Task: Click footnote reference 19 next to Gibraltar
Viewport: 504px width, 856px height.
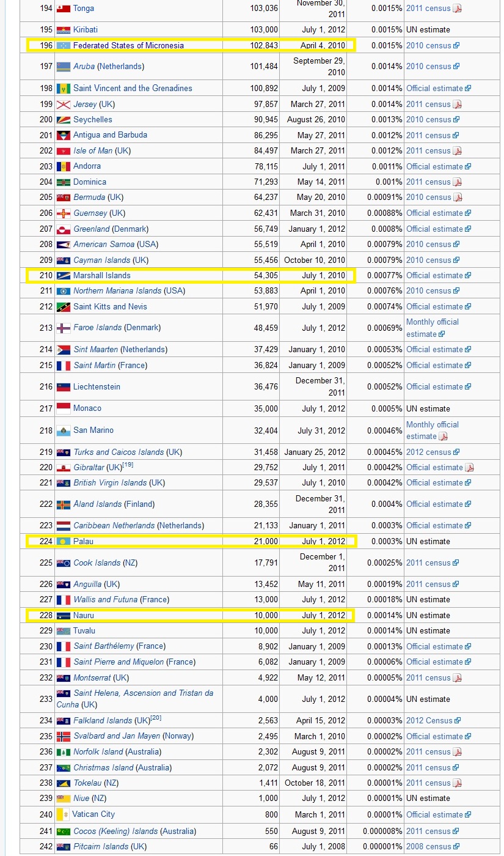Action: point(128,465)
